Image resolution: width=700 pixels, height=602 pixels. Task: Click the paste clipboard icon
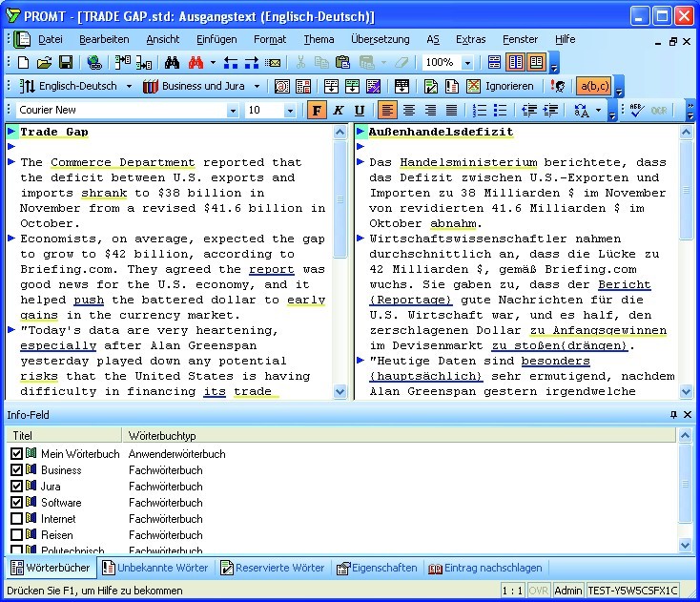click(342, 63)
